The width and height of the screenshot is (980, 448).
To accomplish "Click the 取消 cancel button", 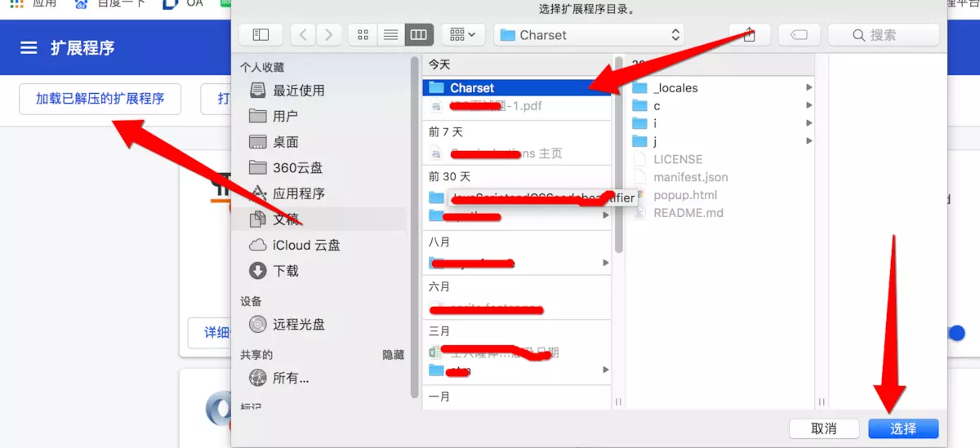I will pos(824,428).
